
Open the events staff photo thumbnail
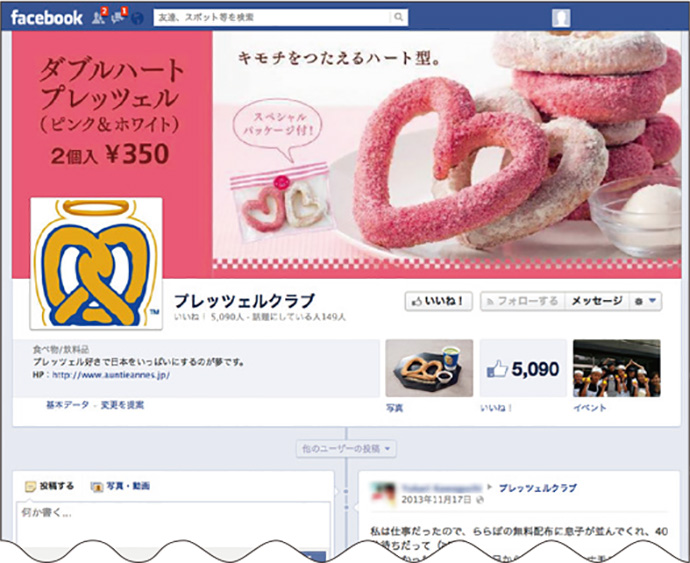coord(617,368)
